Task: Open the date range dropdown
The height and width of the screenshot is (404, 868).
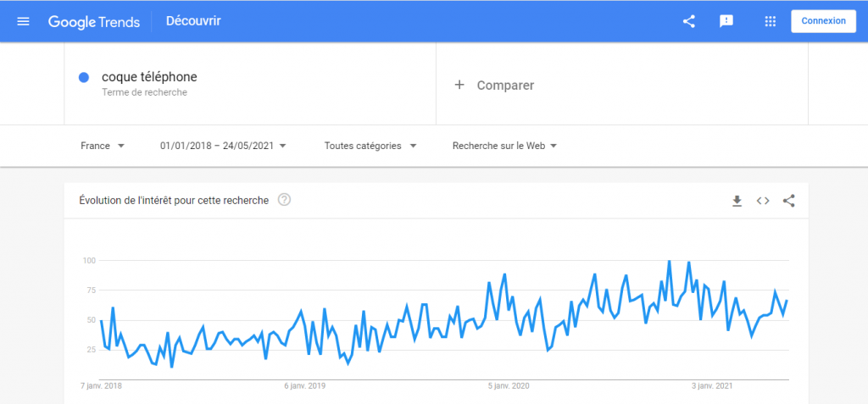Action: click(x=223, y=146)
